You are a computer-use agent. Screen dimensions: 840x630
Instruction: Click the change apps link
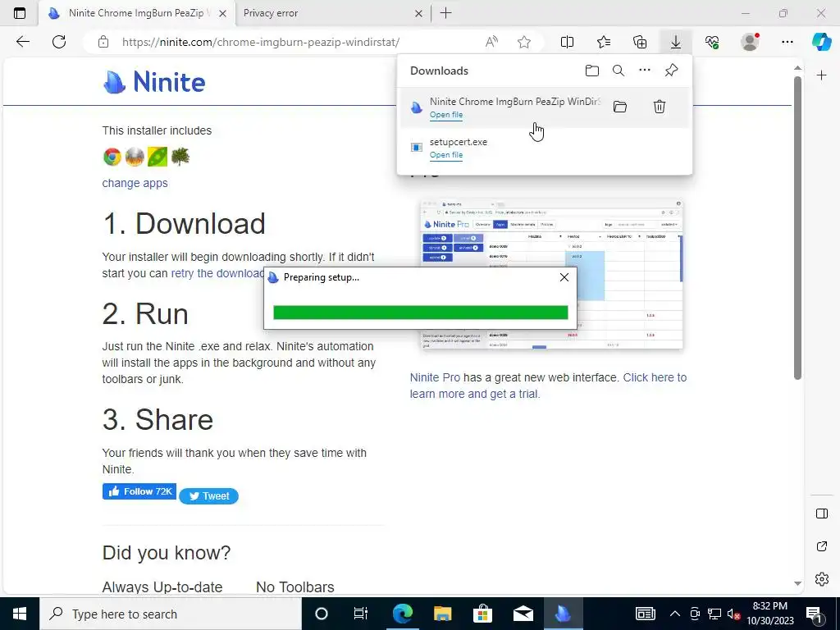point(135,183)
